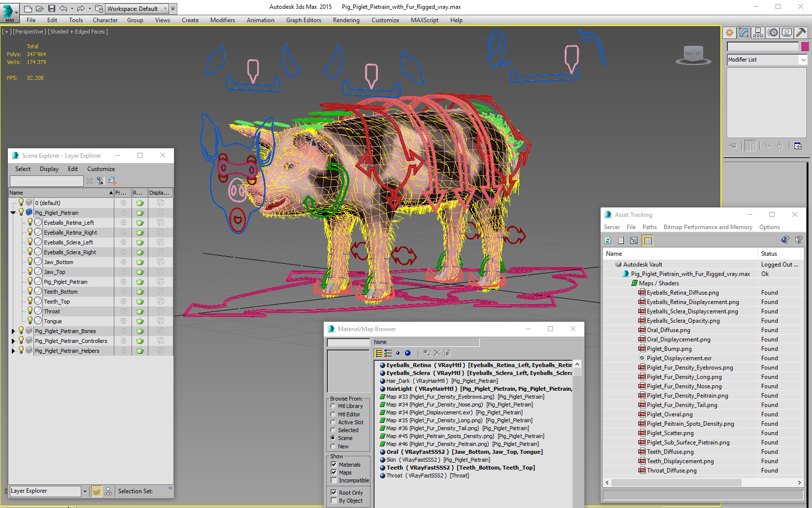This screenshot has height=508, width=812.
Task: Open the Utilities hammer panel tab
Action: (801, 33)
